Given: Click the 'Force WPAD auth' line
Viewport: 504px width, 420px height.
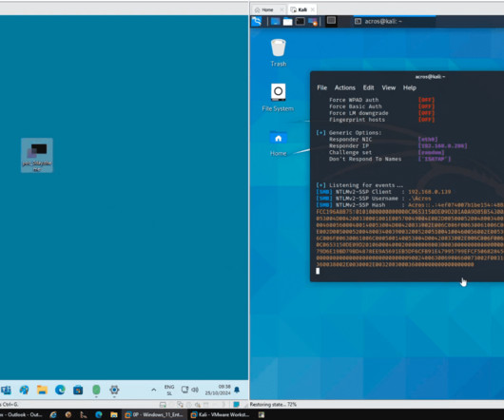Looking at the screenshot, I should (381, 100).
